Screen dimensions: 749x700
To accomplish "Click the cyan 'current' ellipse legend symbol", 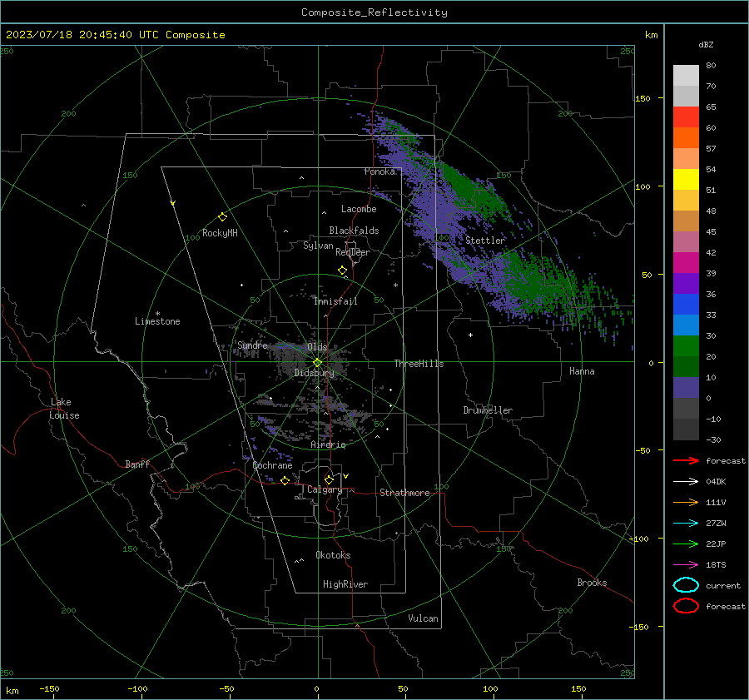I will pyautogui.click(x=686, y=585).
